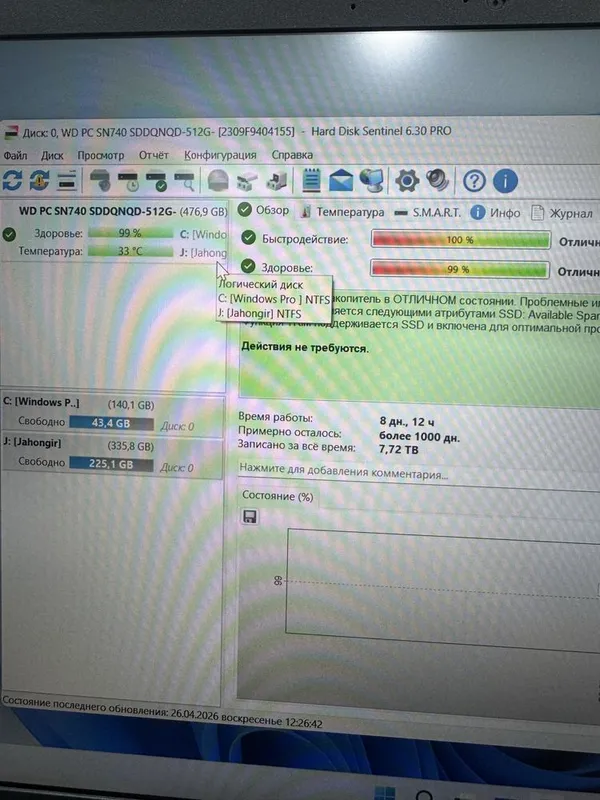Open the Просмотр menu

click(101, 155)
